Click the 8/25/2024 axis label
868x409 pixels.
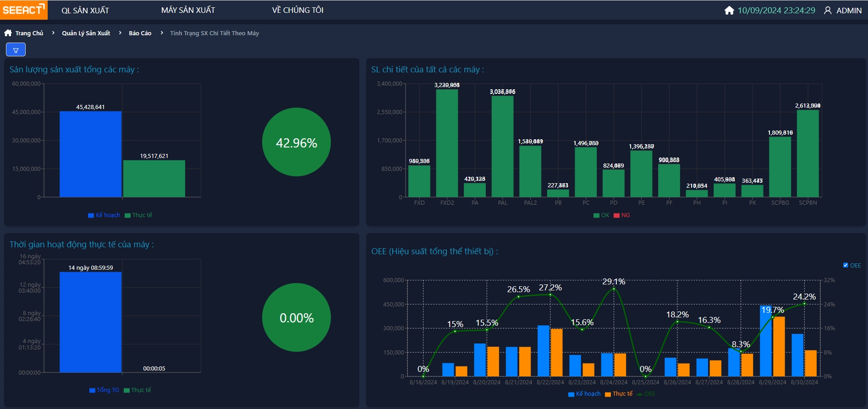[x=645, y=382]
